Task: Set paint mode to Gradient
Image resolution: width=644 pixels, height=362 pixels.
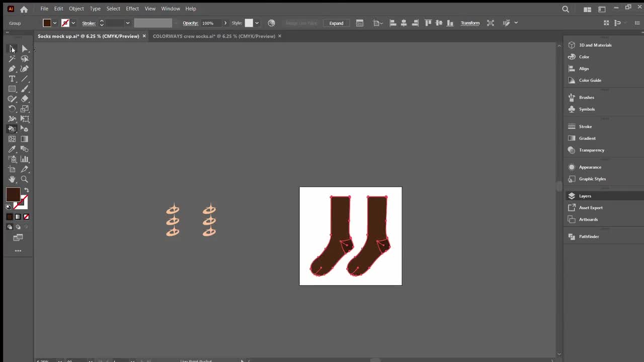Action: [x=18, y=217]
